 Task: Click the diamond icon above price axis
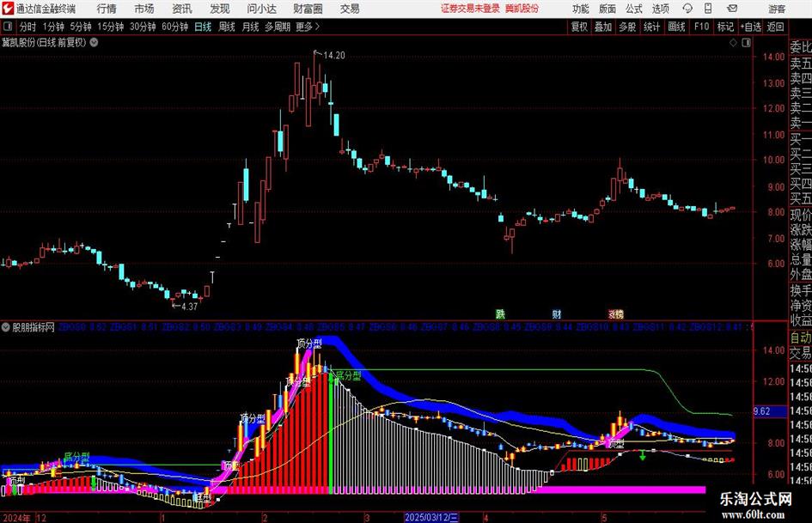click(x=733, y=43)
